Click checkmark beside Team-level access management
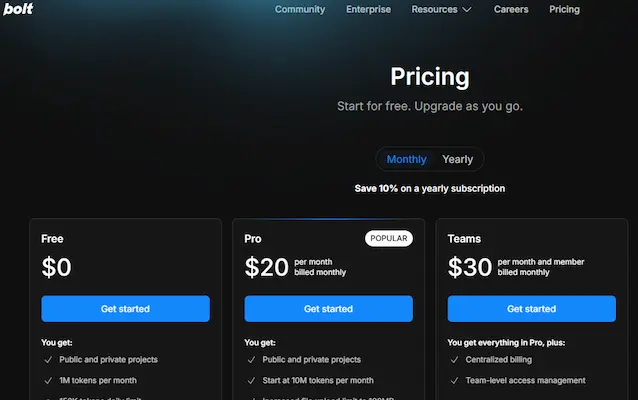Image resolution: width=638 pixels, height=400 pixels. pos(454,380)
